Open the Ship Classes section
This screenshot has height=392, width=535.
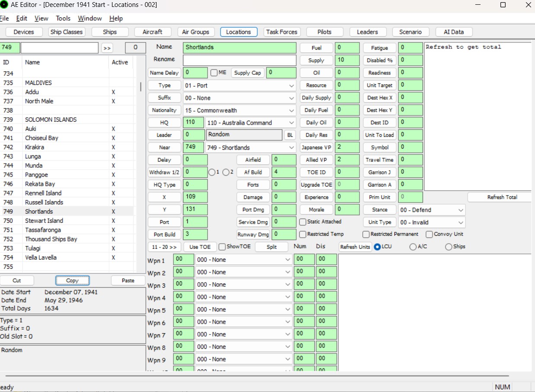[66, 32]
